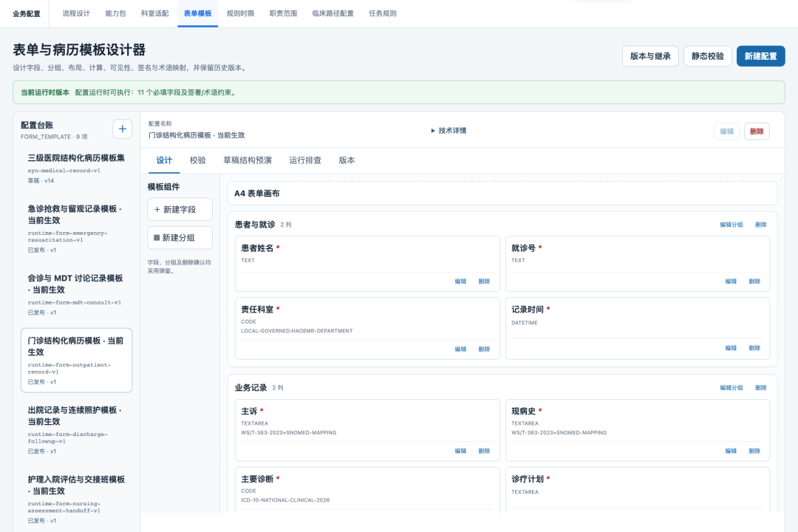Click LOCAL-GOVERNED:HAOEMR-DEPARTMENT code text
The width and height of the screenshot is (798, 532).
297,331
